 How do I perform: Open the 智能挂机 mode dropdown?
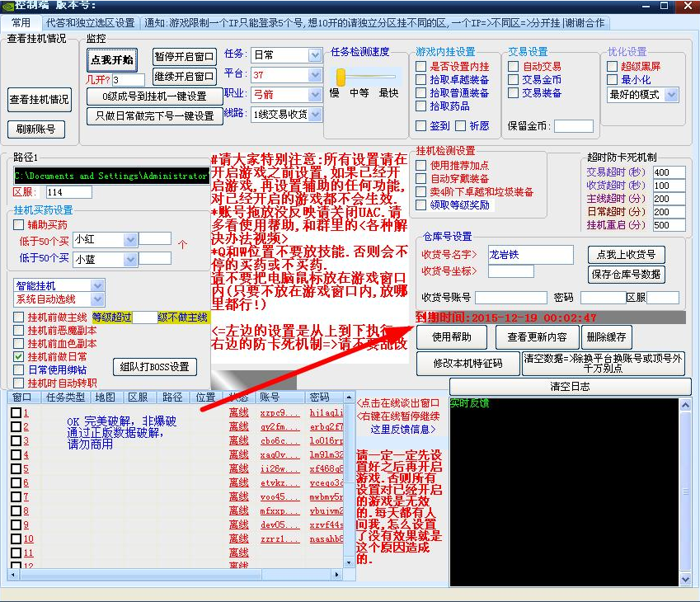click(x=96, y=285)
